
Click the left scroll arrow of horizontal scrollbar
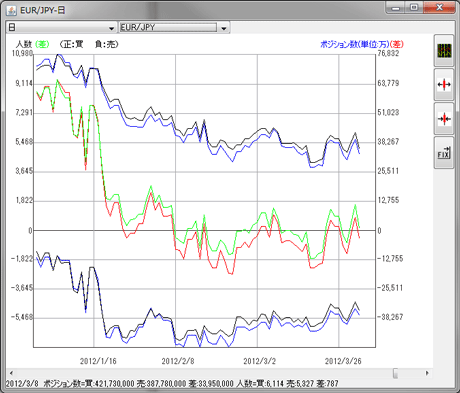pyautogui.click(x=12, y=373)
